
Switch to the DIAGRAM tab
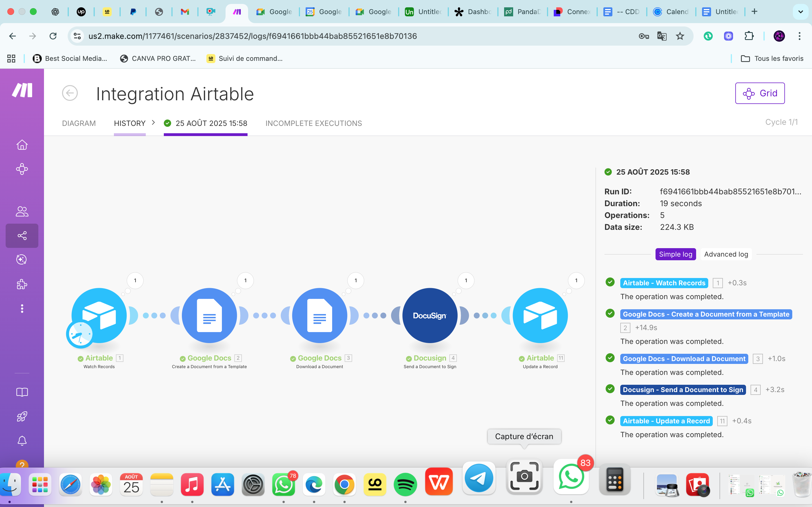[79, 123]
